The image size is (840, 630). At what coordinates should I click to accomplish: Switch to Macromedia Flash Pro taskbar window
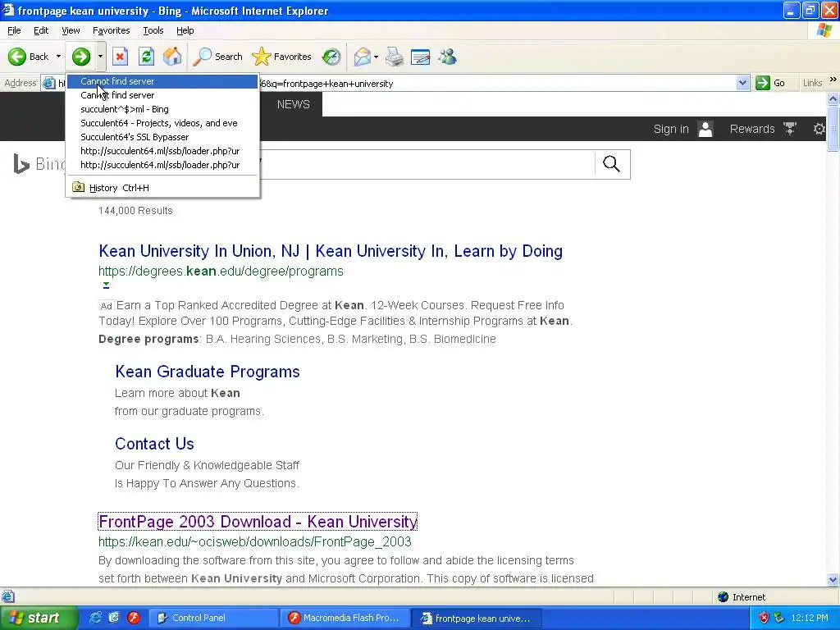click(x=344, y=618)
